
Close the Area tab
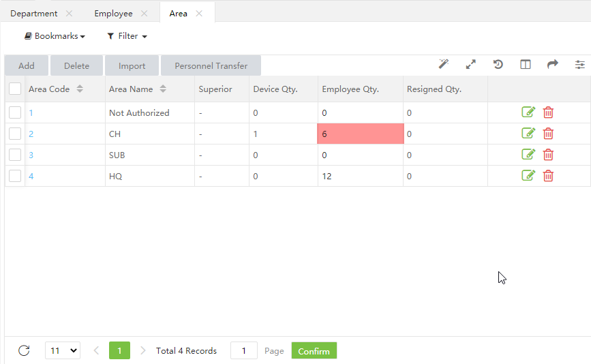[199, 14]
